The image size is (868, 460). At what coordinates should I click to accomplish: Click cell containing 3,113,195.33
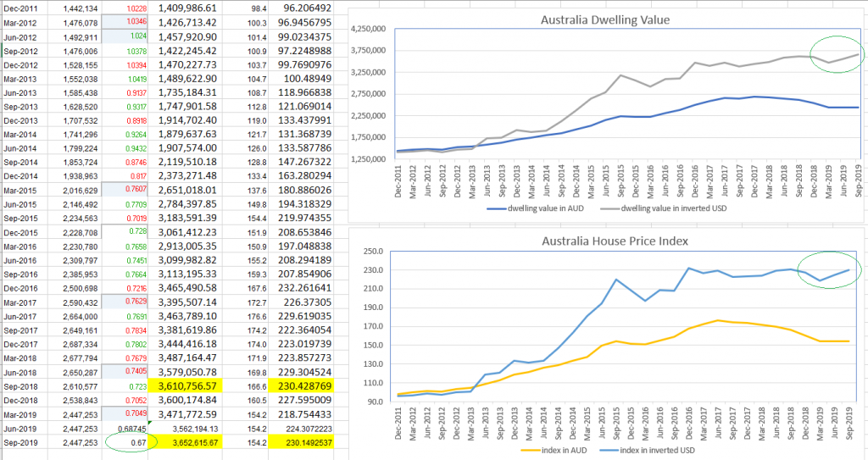point(187,274)
